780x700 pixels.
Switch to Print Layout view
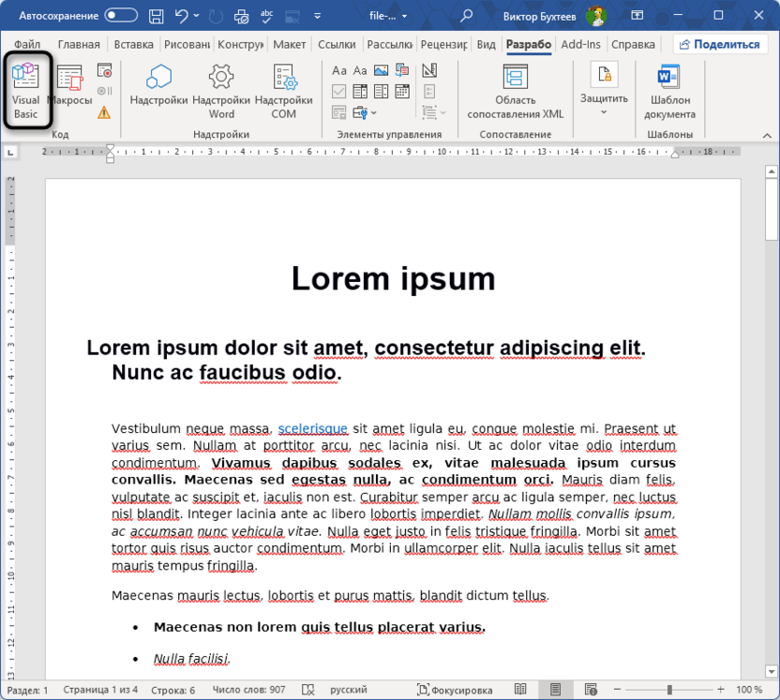tap(555, 690)
